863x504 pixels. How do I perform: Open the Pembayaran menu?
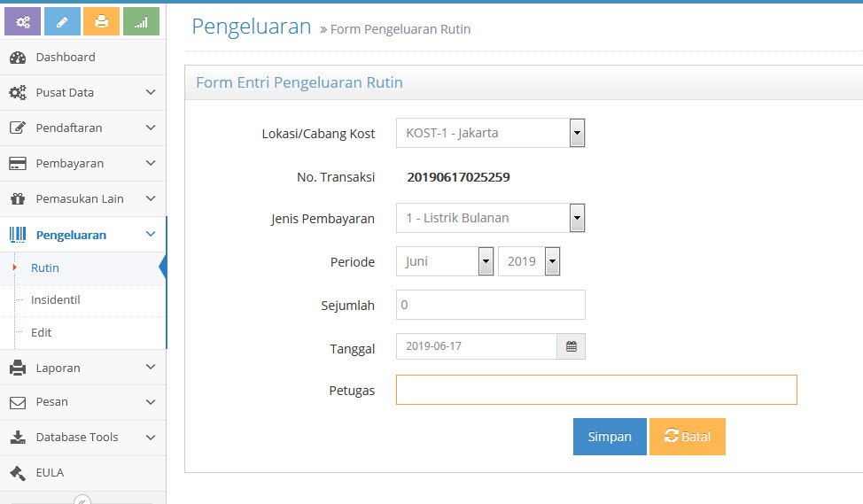tap(82, 163)
